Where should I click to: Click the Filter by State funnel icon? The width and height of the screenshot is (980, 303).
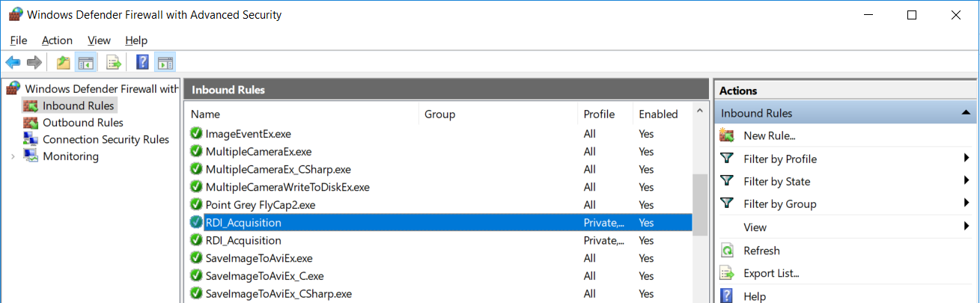click(x=726, y=181)
